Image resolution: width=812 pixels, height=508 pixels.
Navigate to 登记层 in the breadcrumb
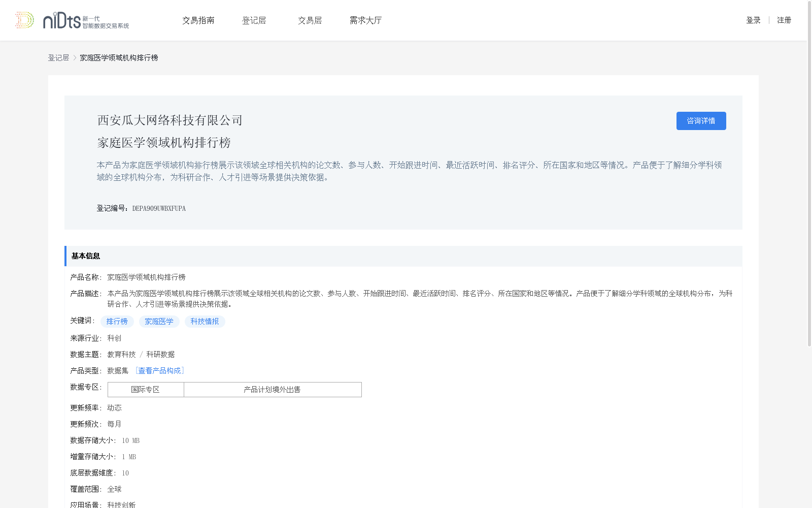(58, 58)
